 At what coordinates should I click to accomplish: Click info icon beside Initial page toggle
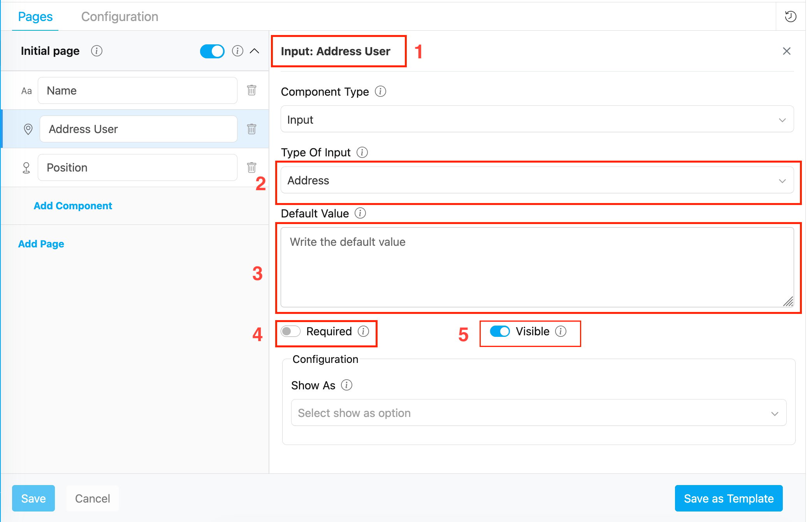coord(237,51)
